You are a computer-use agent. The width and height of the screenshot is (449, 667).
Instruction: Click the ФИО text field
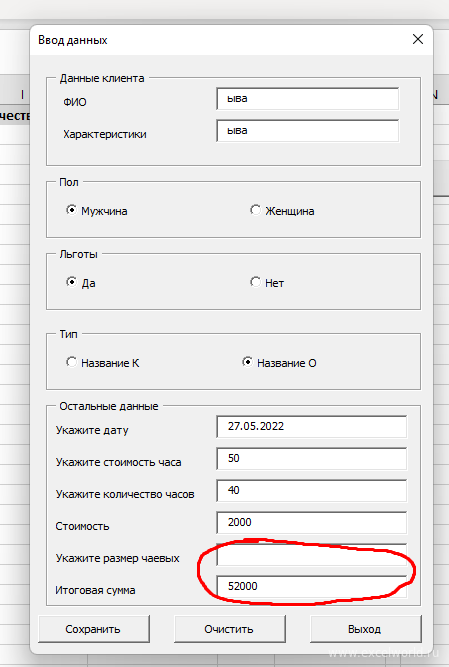(x=307, y=99)
